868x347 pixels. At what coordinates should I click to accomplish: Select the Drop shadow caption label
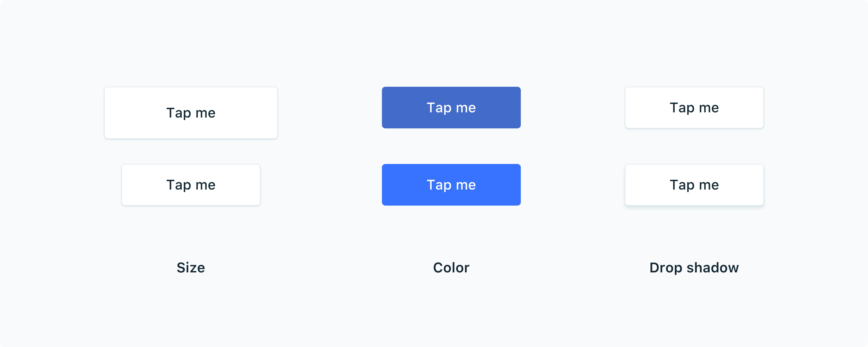694,267
